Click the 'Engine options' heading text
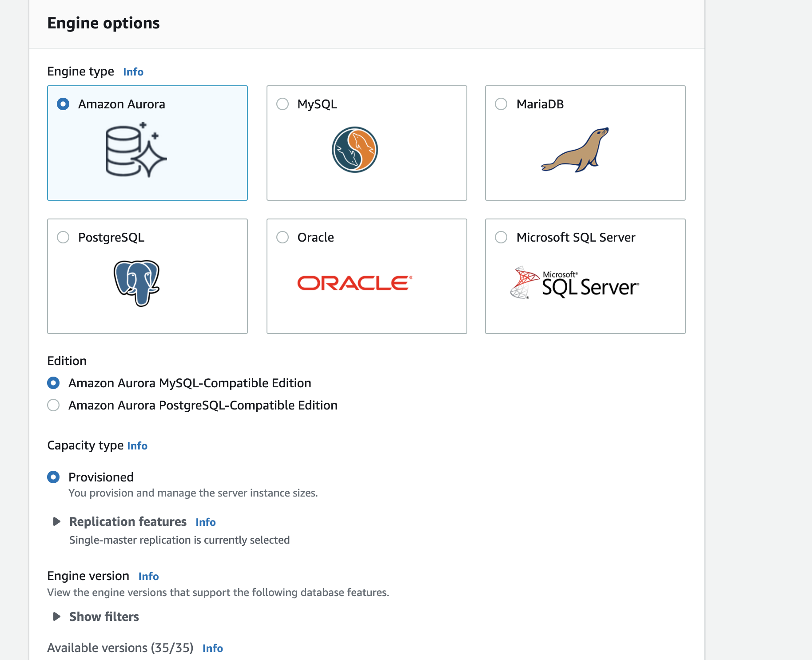 click(103, 23)
